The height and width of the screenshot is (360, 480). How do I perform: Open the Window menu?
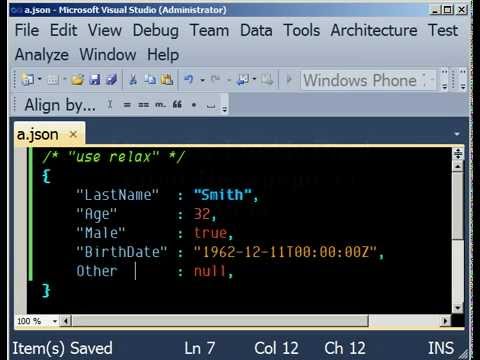[108, 55]
